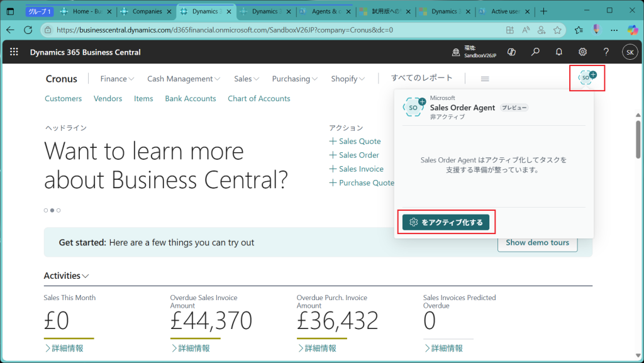Click the read aloud icon in address bar
The image size is (644, 363).
pos(526,30)
